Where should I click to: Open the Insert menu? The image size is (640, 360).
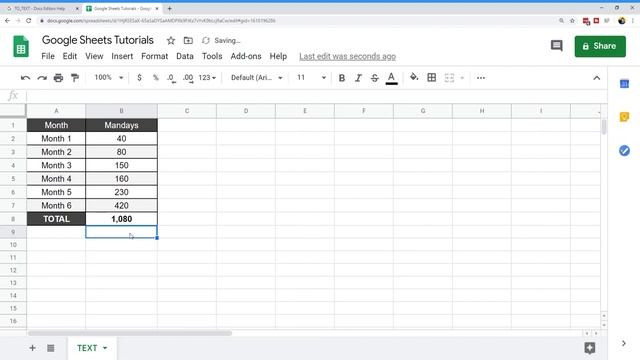coord(122,56)
